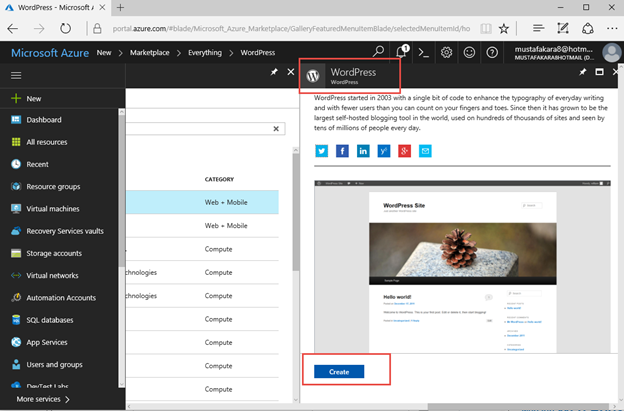
Task: Click the padlock site info icon
Action: (97, 28)
